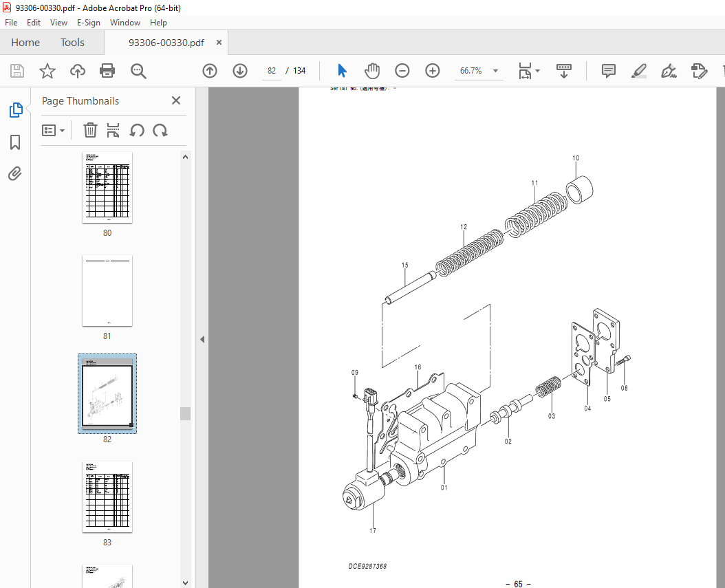The height and width of the screenshot is (588, 725).
Task: Rotate page counterclockwise
Action: [x=137, y=131]
